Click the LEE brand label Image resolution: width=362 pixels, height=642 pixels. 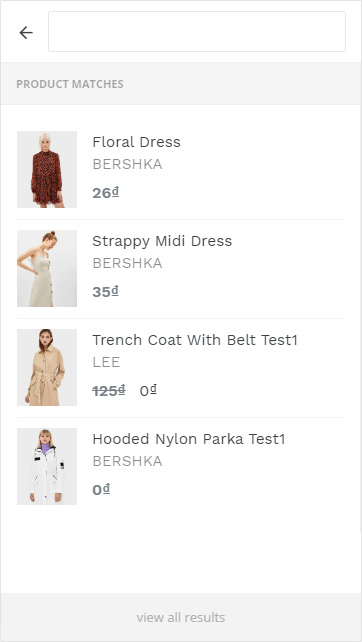[x=106, y=362]
